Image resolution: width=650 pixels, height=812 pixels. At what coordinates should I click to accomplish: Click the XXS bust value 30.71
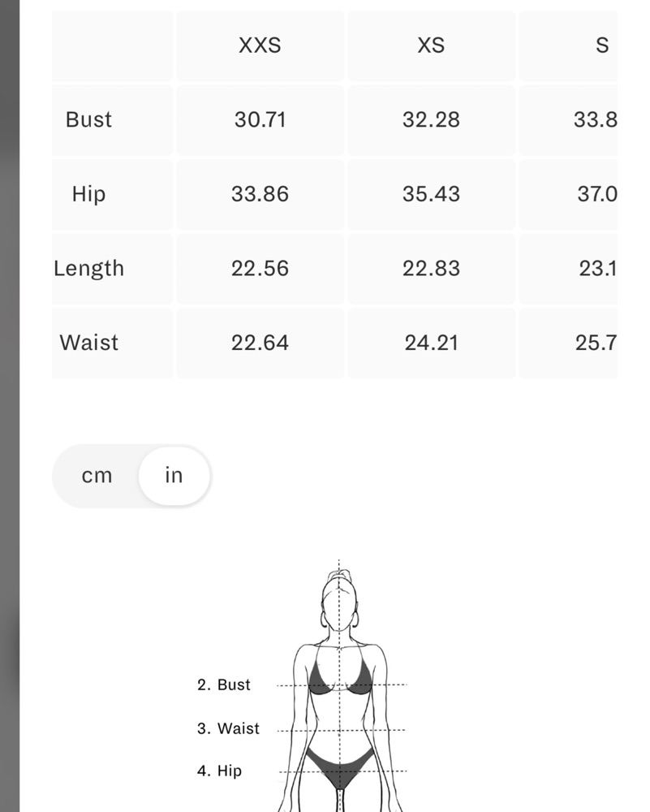[260, 119]
